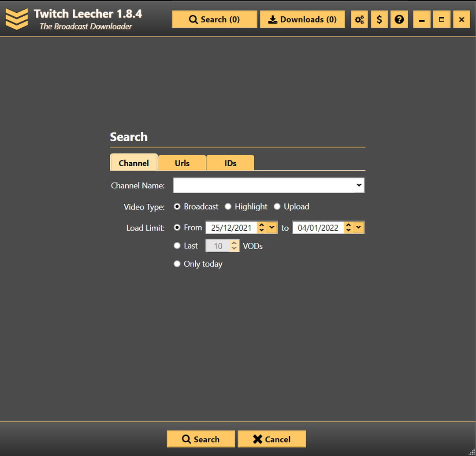476x456 pixels.
Task: Click the Twitch Leecher logo icon
Action: (17, 19)
